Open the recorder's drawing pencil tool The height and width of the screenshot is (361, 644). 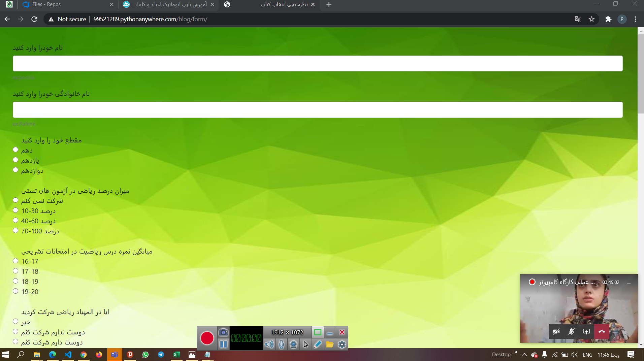click(318, 344)
